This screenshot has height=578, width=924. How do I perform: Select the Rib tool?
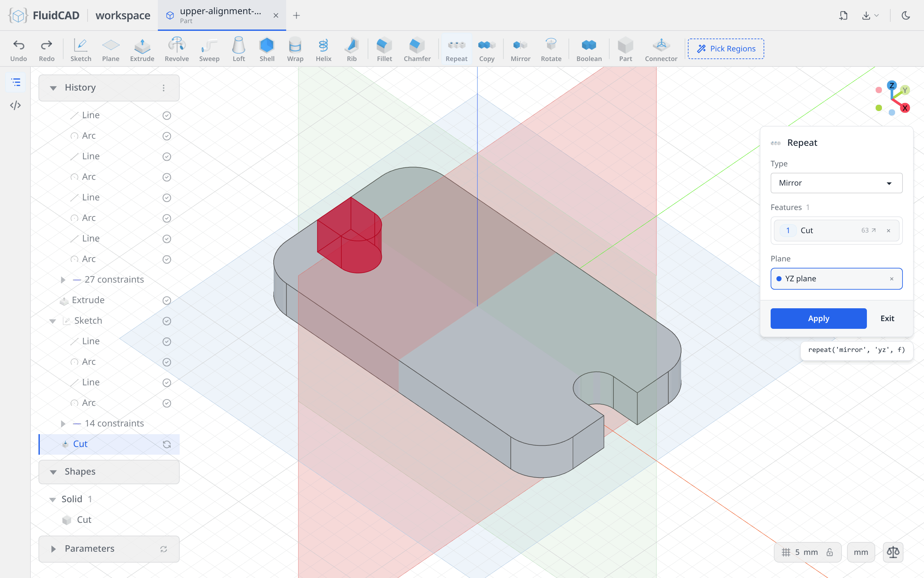point(352,49)
